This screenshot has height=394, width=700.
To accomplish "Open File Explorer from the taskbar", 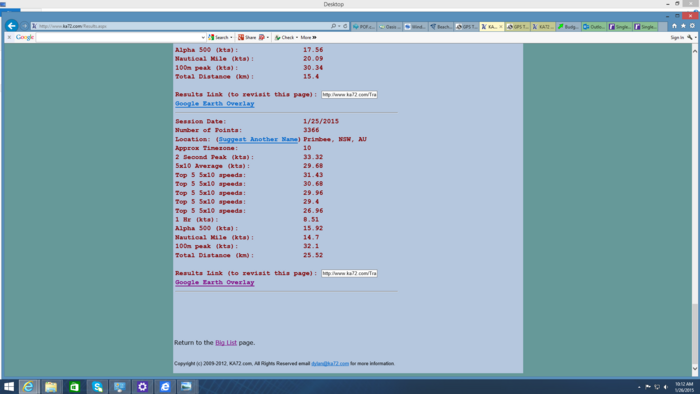I will click(x=51, y=386).
